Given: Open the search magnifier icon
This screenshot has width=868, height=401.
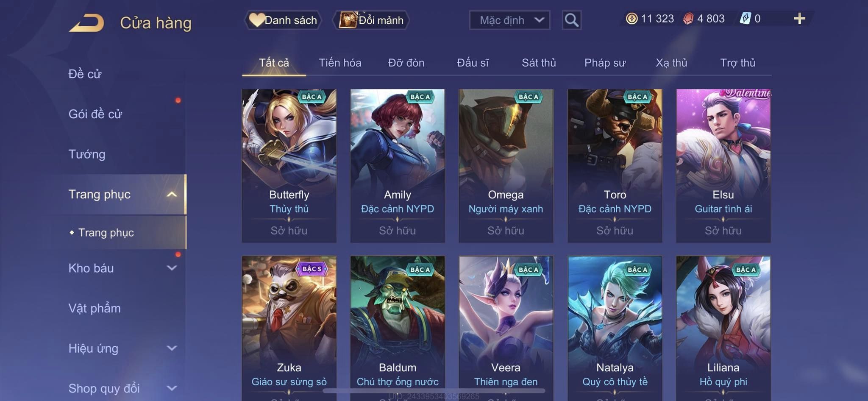Looking at the screenshot, I should click(571, 20).
